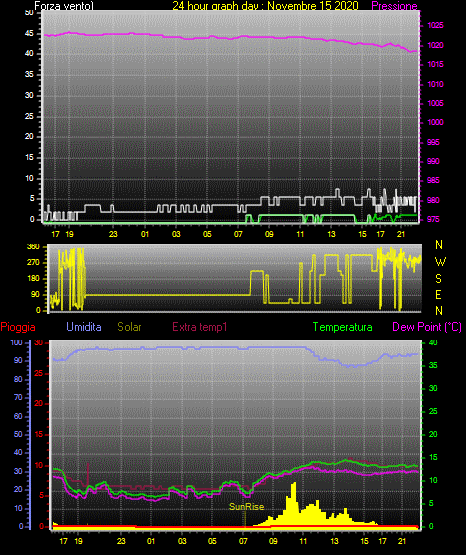
Task: Click the 24 hour graph day title
Action: pos(265,6)
